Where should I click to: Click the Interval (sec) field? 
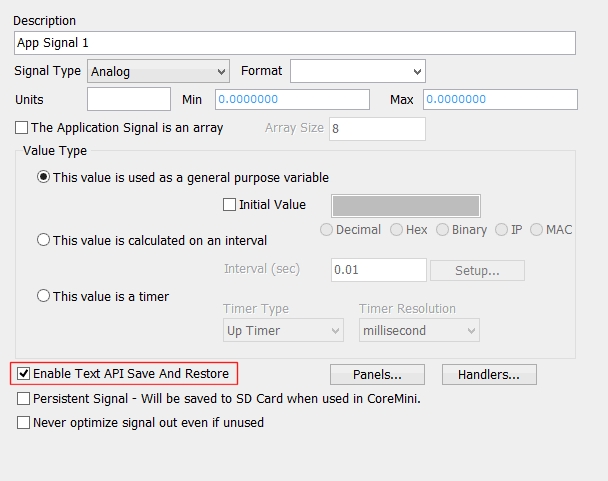click(x=378, y=270)
